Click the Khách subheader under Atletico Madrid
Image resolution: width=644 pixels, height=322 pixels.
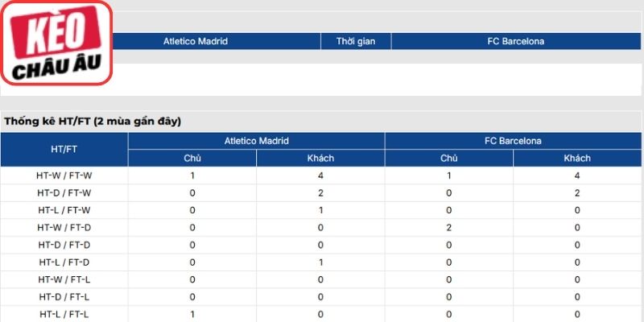[320, 158]
